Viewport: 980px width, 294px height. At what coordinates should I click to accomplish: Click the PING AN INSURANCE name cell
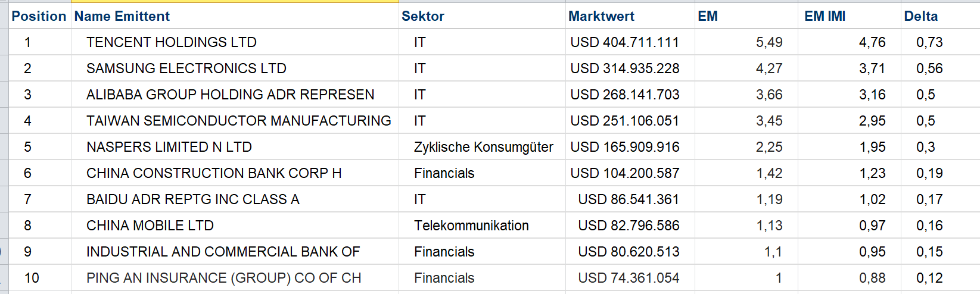(x=223, y=278)
